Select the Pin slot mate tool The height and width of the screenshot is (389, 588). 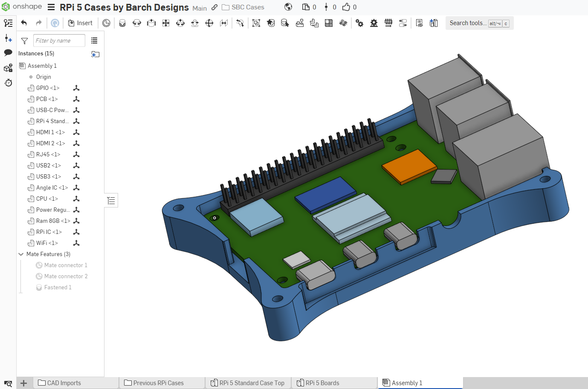[195, 23]
